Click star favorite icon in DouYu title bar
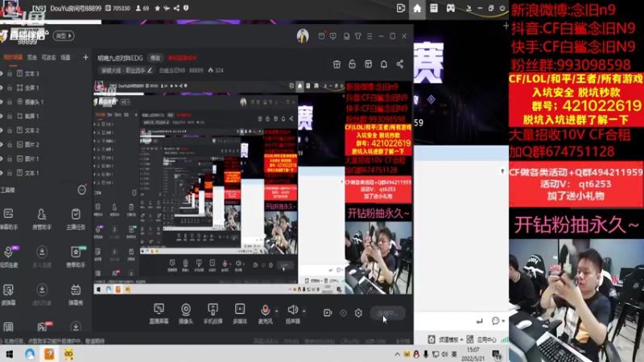Viewport: 644px width, 362px height. (x=157, y=8)
